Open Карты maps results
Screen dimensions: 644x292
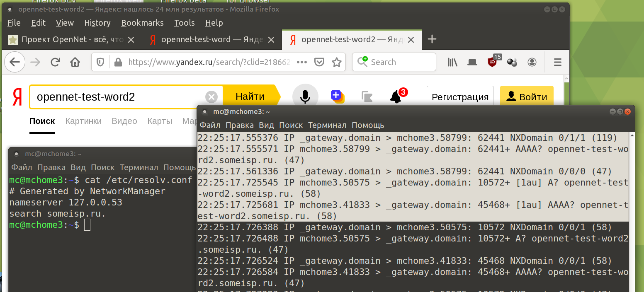click(x=160, y=121)
